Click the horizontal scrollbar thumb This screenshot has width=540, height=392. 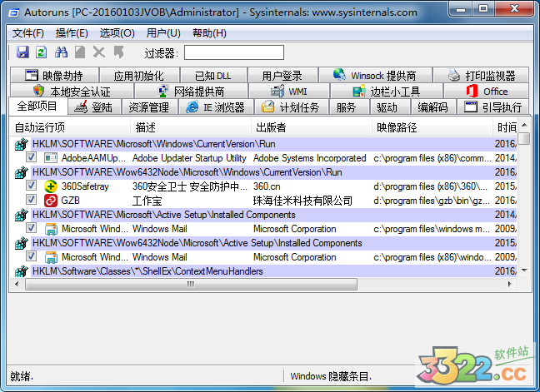coord(191,284)
